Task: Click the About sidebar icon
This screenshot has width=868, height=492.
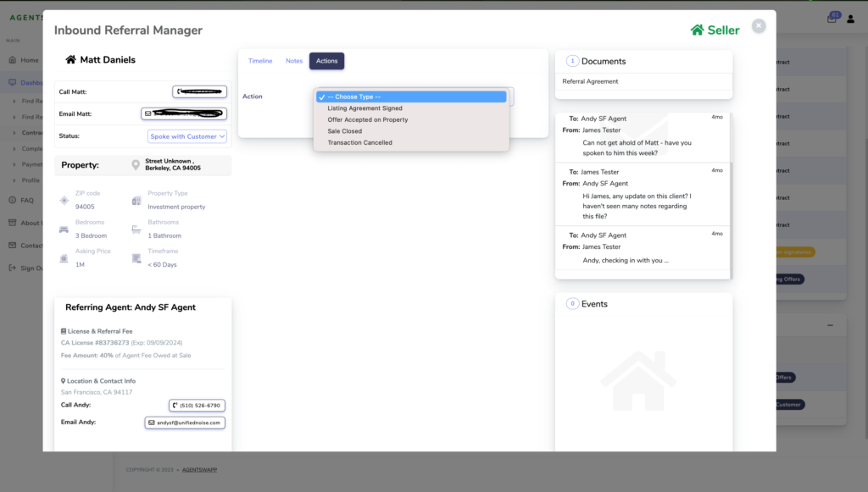Action: click(x=12, y=222)
